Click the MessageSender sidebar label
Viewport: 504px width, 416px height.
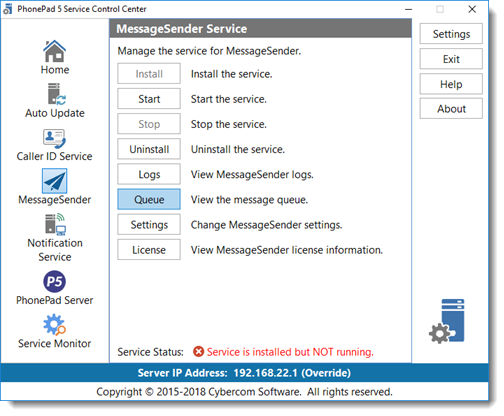click(x=54, y=200)
